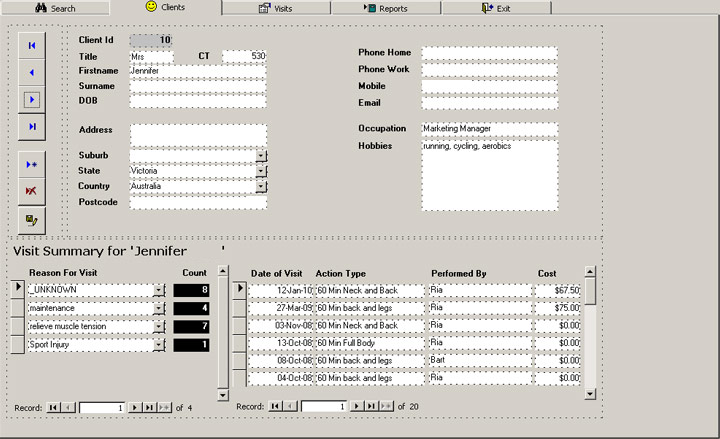
Task: New record button in Reason list navigator
Action: 164,407
